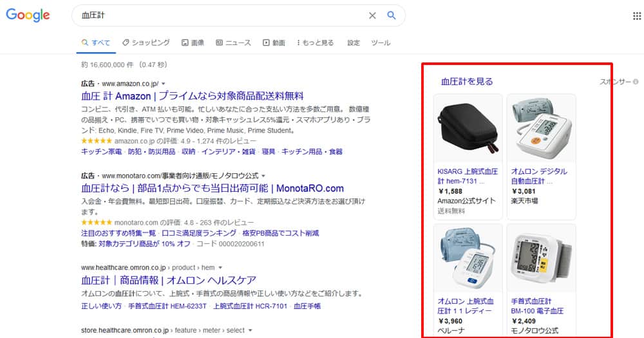Click the amazon.co.jp star rating row
This screenshot has height=338, width=644.
pos(168,141)
